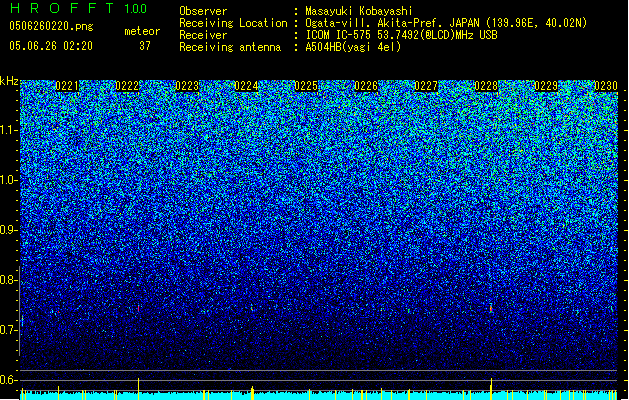Click the tall yellow intensity spike below 0228
Screen dimensions: 629x400
coord(491,388)
